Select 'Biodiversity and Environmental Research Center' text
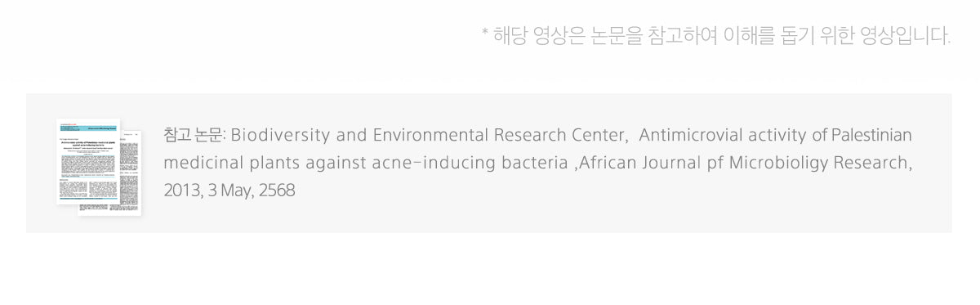The width and height of the screenshot is (980, 305). pos(429,135)
